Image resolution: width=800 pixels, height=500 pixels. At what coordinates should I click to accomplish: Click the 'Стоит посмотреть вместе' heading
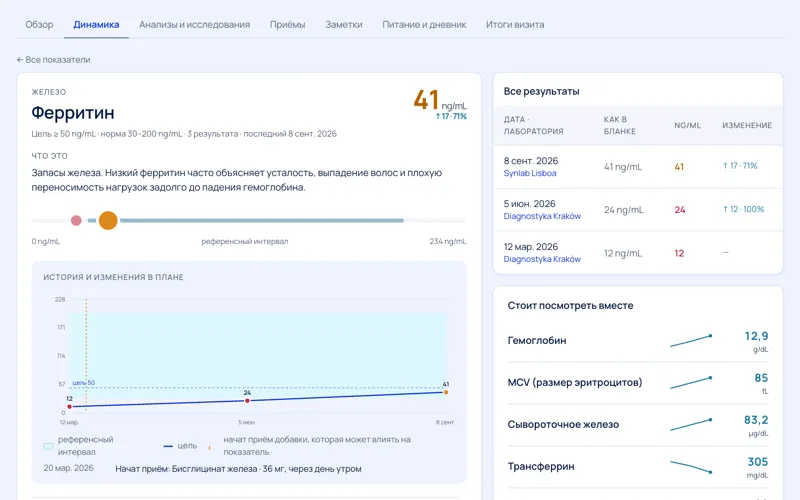[570, 306]
